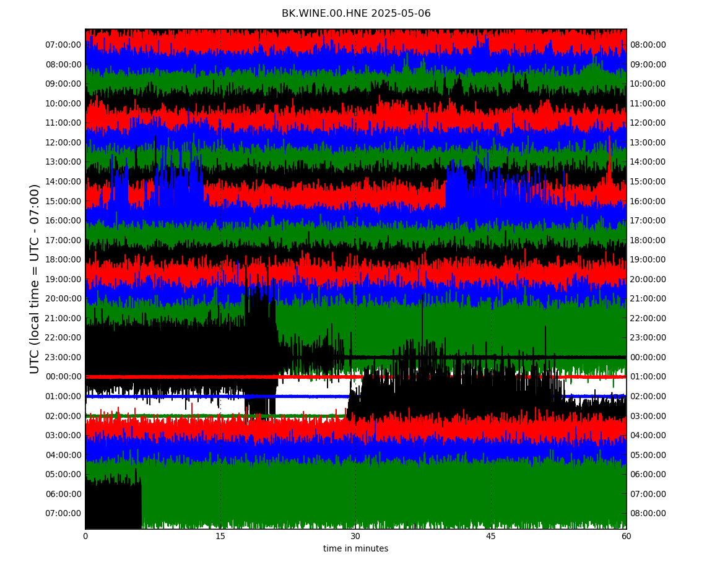Click the left axis label 21:00:00
The height and width of the screenshot is (588, 712).
[x=64, y=318]
